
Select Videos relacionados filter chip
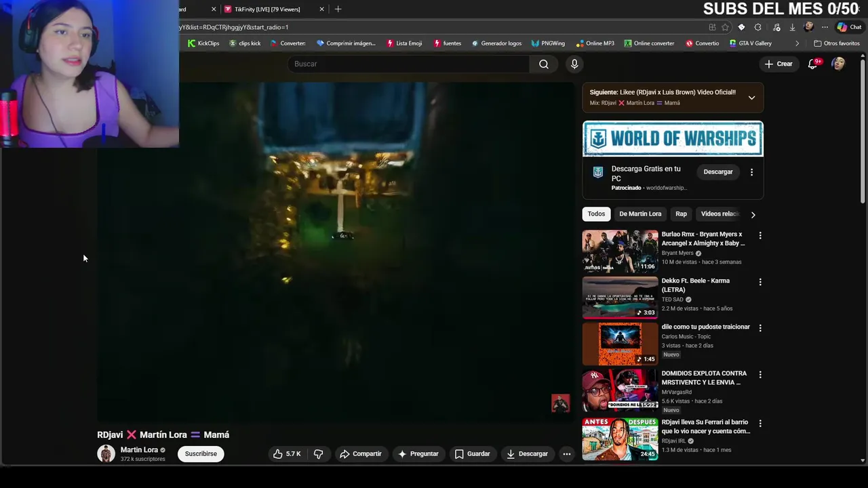point(719,214)
